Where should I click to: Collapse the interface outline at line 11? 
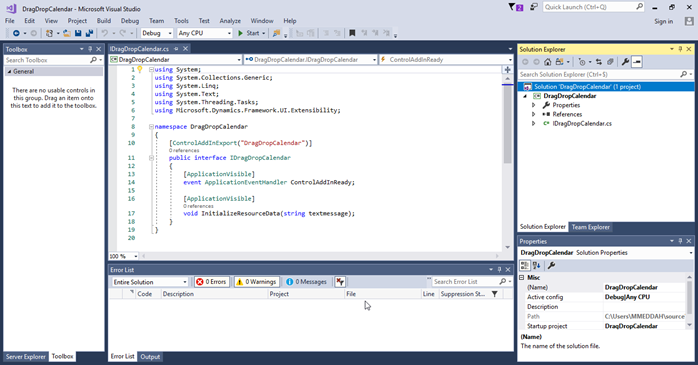pos(151,158)
